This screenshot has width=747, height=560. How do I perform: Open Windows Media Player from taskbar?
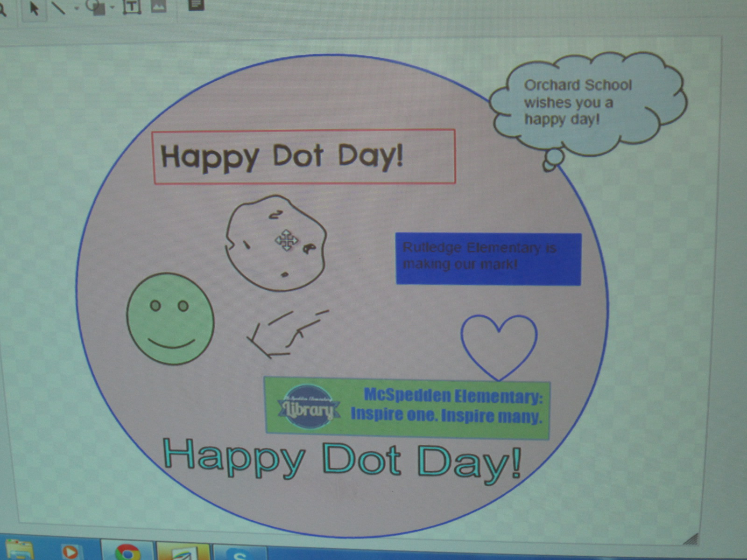(x=70, y=552)
